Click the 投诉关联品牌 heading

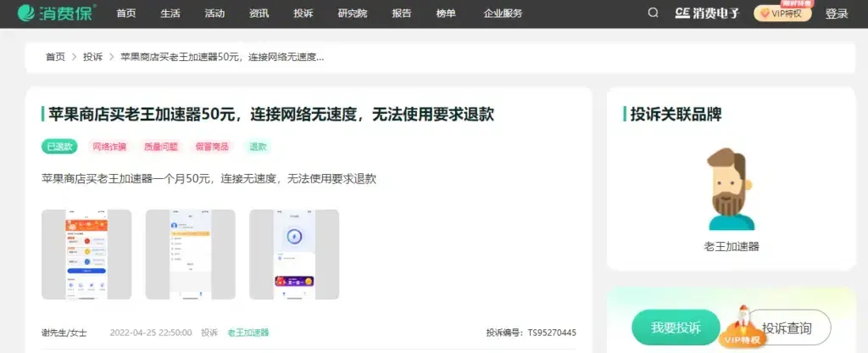pos(676,115)
